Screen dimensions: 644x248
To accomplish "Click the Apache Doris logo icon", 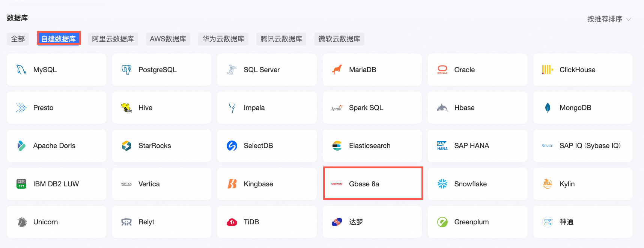I will 21,146.
